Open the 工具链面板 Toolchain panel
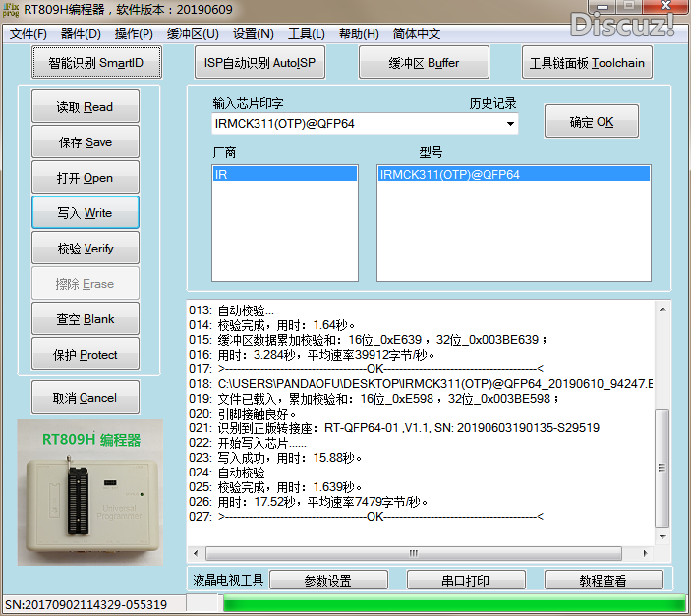The height and width of the screenshot is (616, 691). pyautogui.click(x=587, y=63)
